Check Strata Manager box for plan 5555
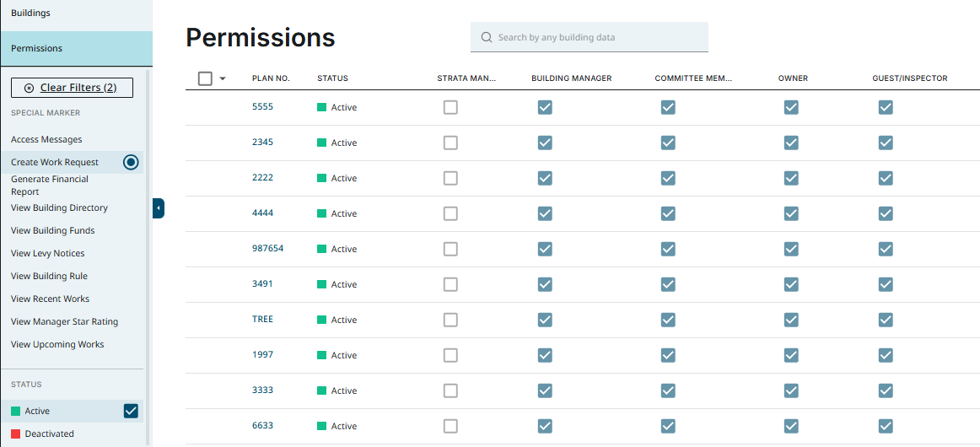Image resolution: width=980 pixels, height=447 pixels. point(450,107)
